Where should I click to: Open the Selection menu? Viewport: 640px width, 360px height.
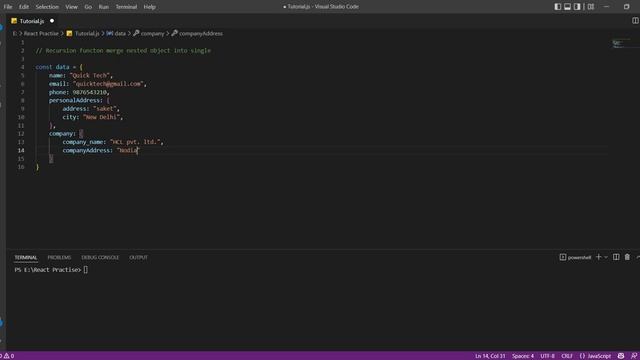[47, 7]
